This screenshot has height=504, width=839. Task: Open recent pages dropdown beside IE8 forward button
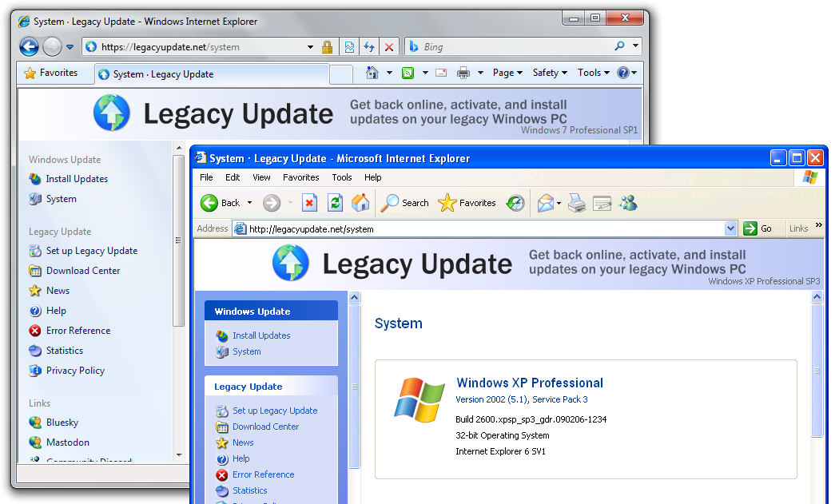click(70, 47)
